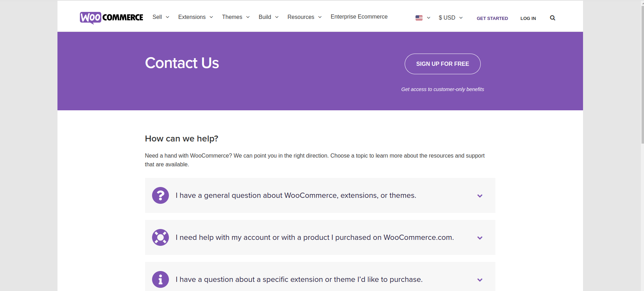Image resolution: width=644 pixels, height=291 pixels.
Task: Go to Enterprise Ecommerce page
Action: pyautogui.click(x=359, y=16)
